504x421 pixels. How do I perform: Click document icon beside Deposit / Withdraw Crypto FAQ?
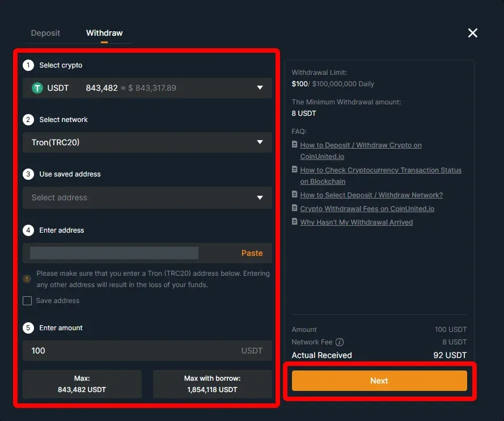click(294, 145)
